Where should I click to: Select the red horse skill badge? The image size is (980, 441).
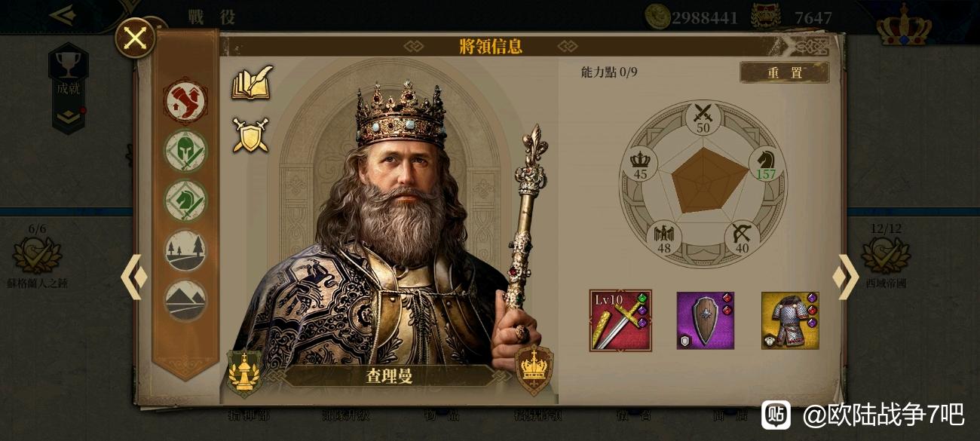[185, 100]
